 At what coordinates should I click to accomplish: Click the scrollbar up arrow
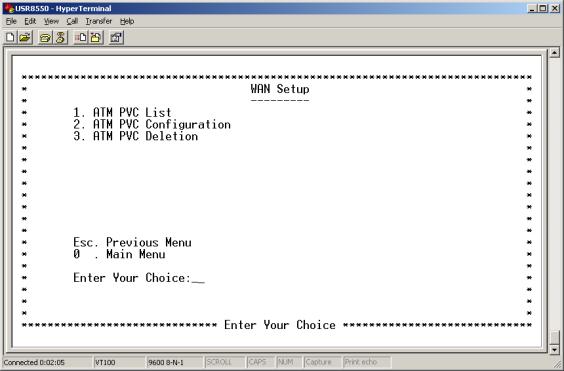(x=555, y=53)
